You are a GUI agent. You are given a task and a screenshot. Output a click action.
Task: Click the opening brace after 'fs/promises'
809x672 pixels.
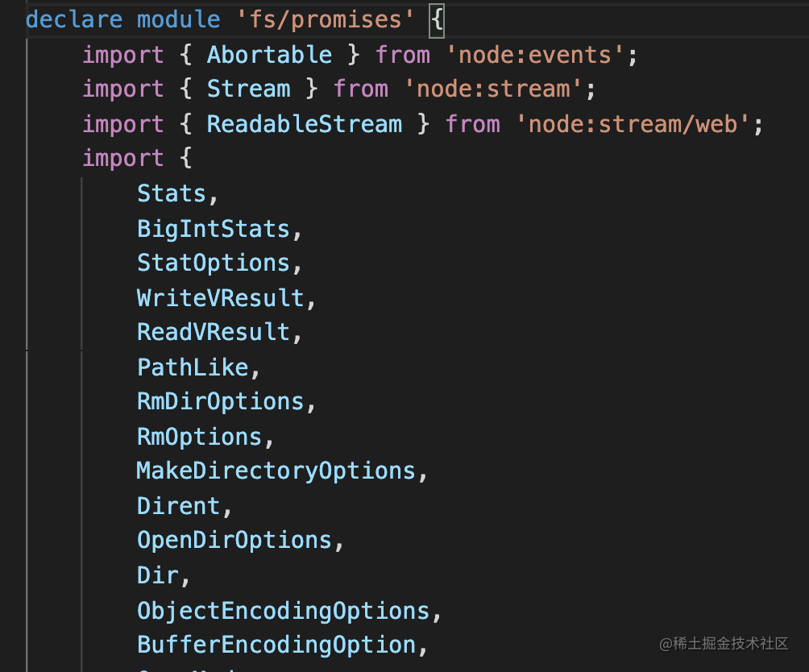click(436, 19)
